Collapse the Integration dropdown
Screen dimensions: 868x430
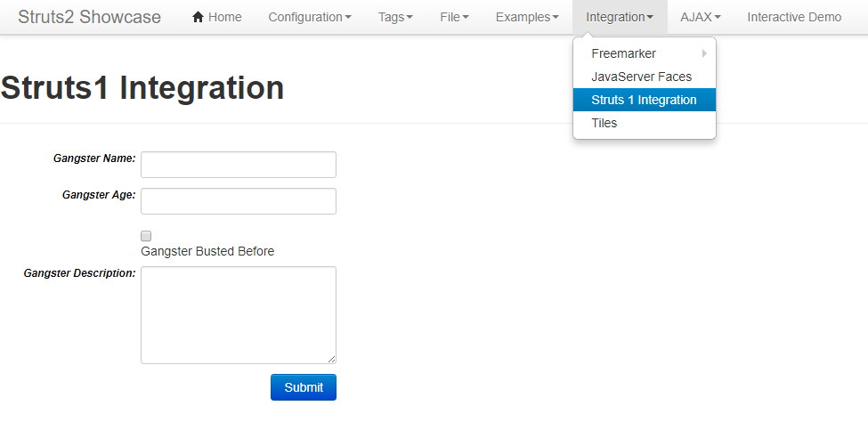pyautogui.click(x=620, y=17)
